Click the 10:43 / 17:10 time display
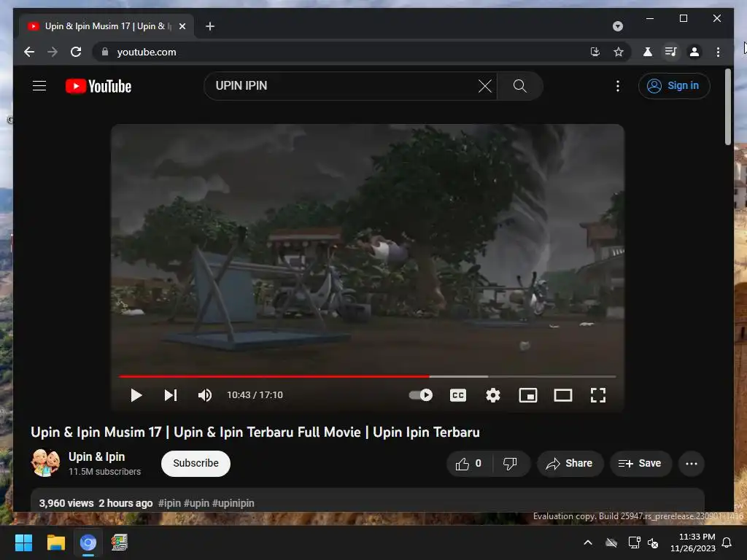The height and width of the screenshot is (560, 747). [x=255, y=395]
